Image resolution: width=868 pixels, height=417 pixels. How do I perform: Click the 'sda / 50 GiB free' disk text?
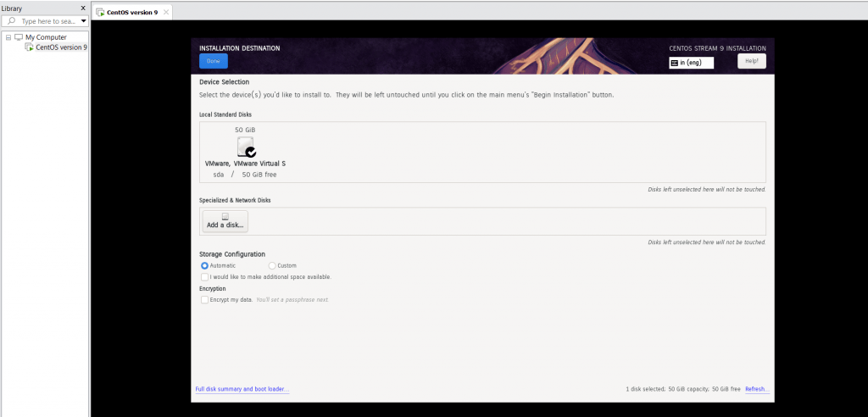(245, 175)
